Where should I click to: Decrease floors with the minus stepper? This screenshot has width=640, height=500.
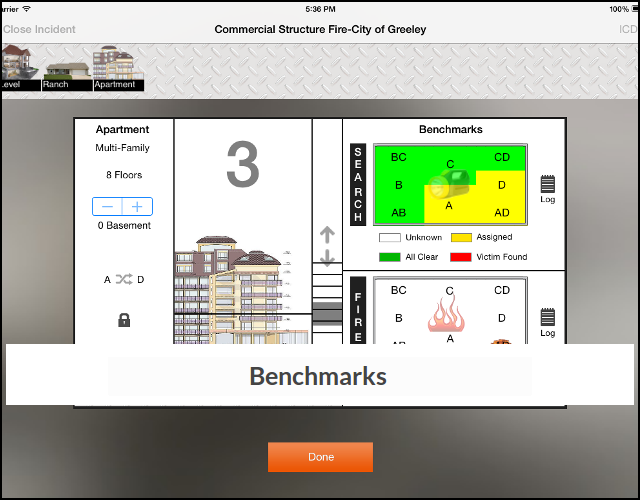click(x=108, y=207)
